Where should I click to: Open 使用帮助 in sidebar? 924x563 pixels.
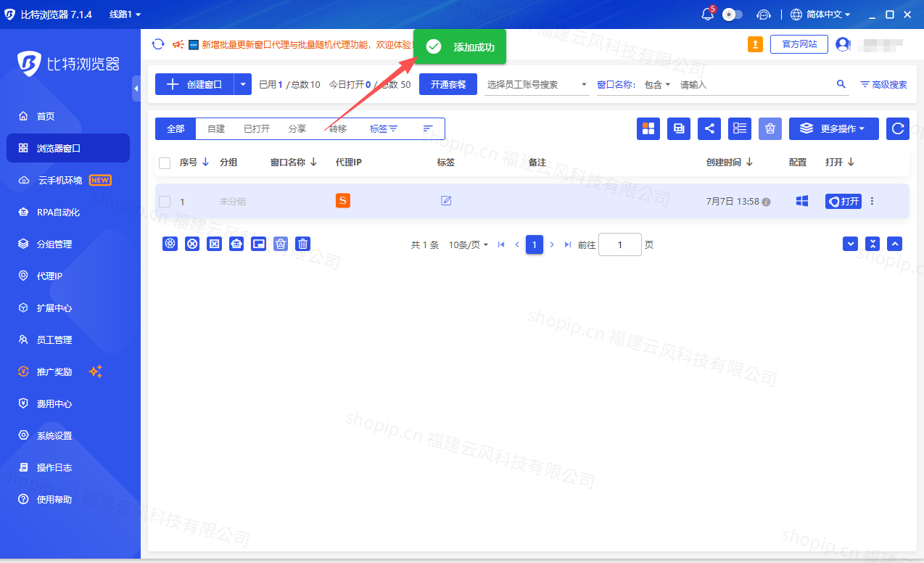point(68,499)
